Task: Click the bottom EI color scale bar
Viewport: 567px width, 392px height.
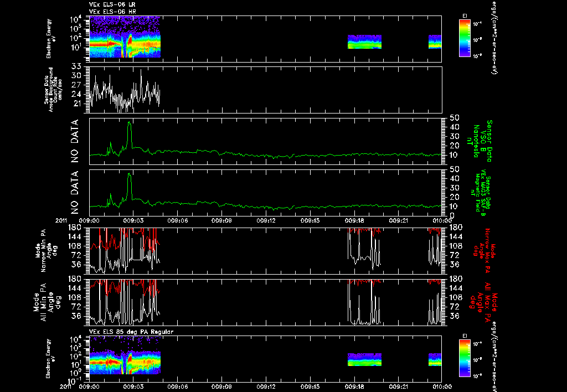Action: (x=465, y=358)
